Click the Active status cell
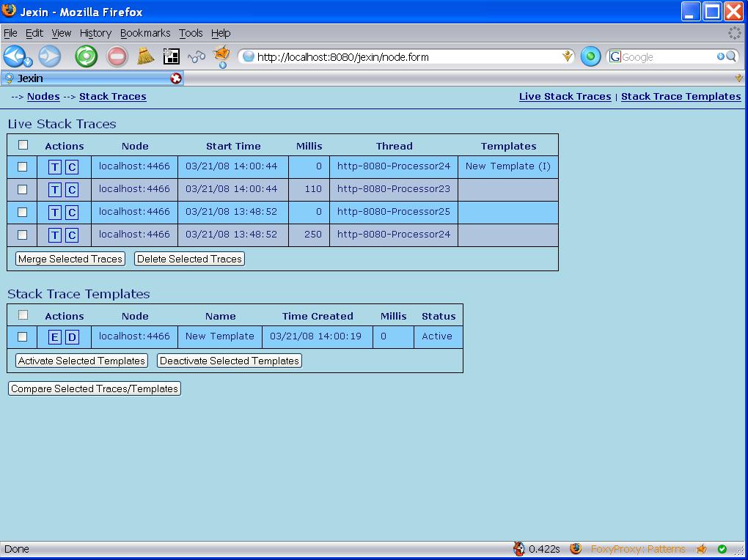The height and width of the screenshot is (560, 748). 439,336
